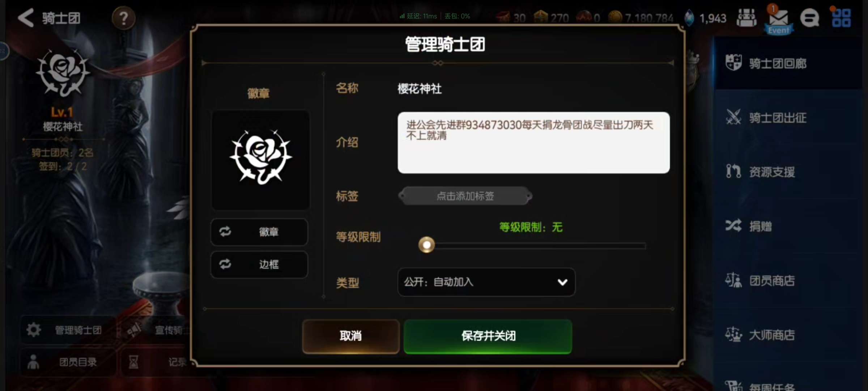This screenshot has height=391, width=868.
Task: Open the four-square grid menu icon
Action: pyautogui.click(x=841, y=18)
